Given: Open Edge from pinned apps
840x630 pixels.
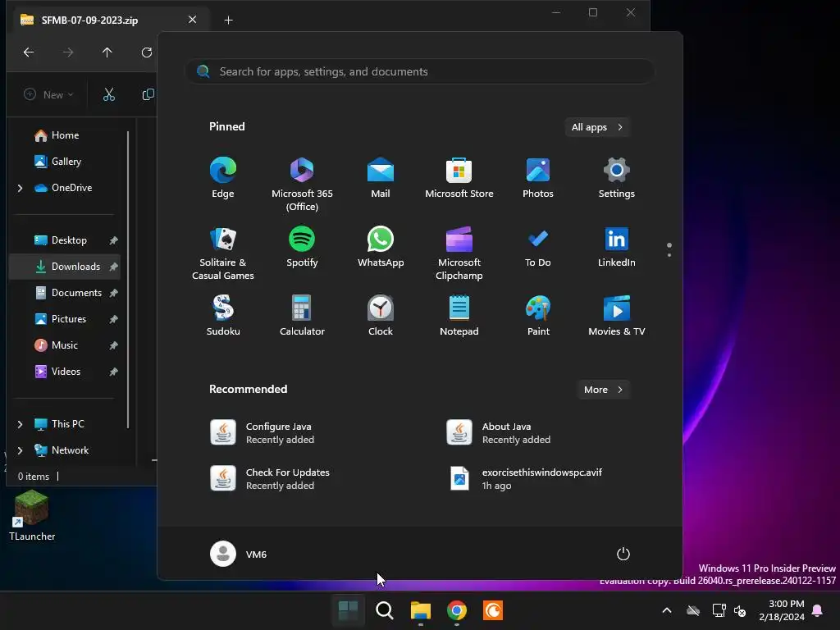Looking at the screenshot, I should tap(223, 178).
